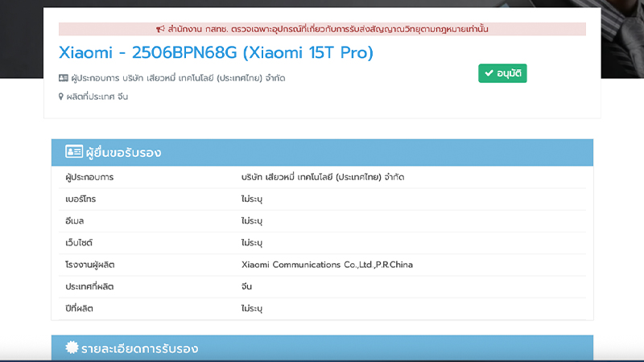Click the ID card icon in ผู้ยื่นขอรับรอง header
The image size is (644, 362).
[74, 151]
